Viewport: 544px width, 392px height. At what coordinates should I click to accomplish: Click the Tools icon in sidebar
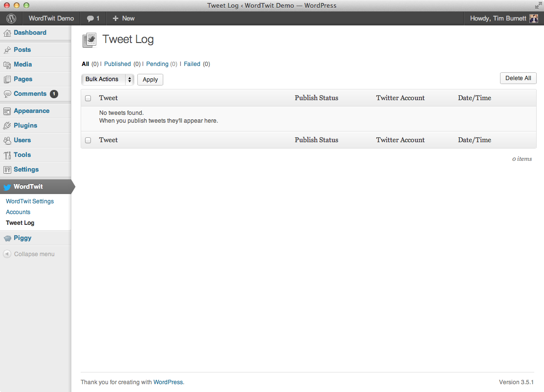pos(7,155)
